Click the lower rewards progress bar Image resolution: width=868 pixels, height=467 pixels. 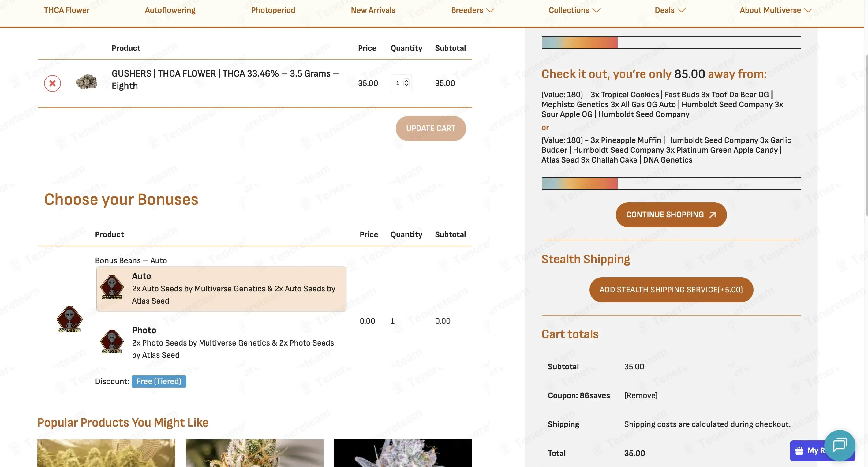pos(671,184)
